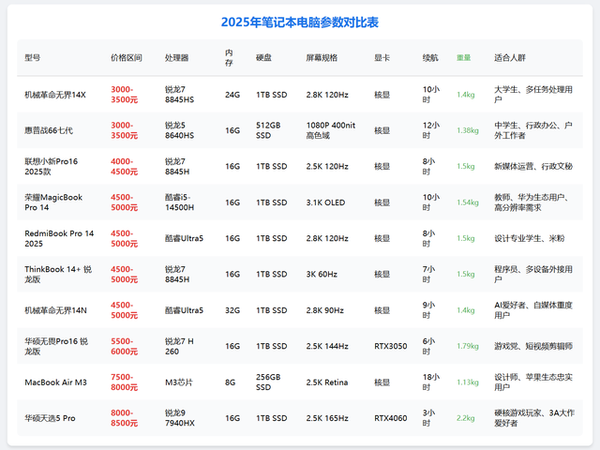Click the 屏幕规格 column header

pyautogui.click(x=321, y=58)
